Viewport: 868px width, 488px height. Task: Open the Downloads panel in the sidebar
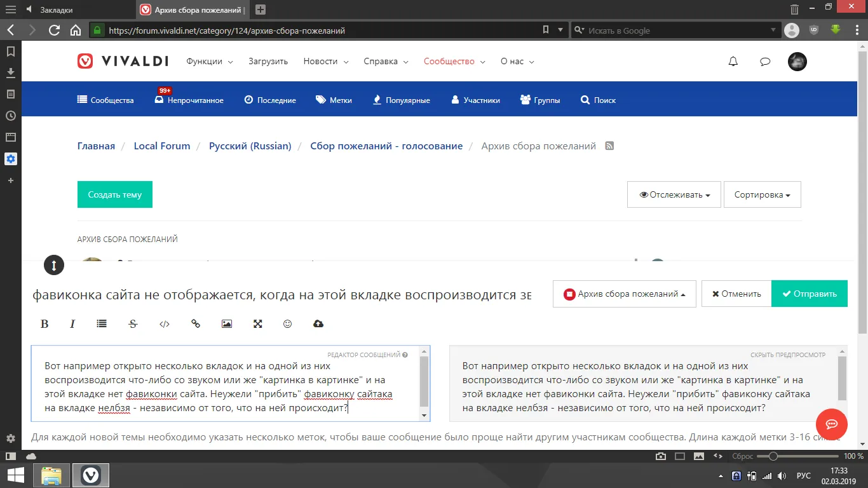click(x=10, y=73)
